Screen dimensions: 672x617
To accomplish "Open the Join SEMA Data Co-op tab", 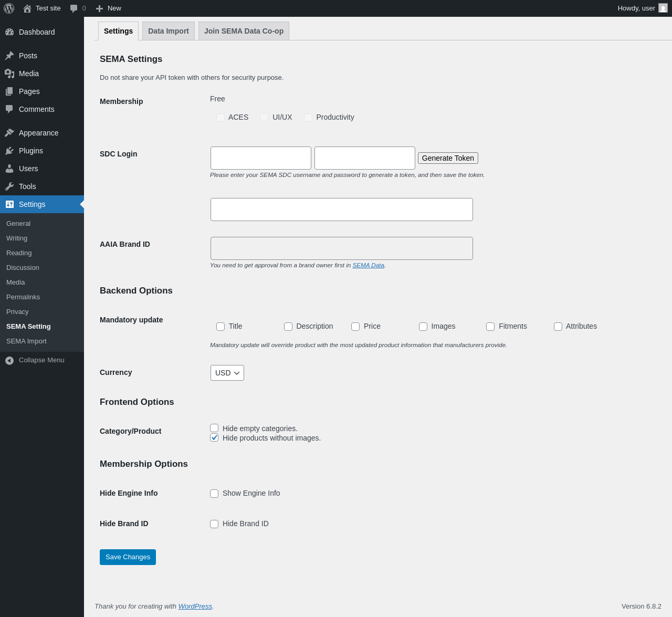I will [x=244, y=31].
